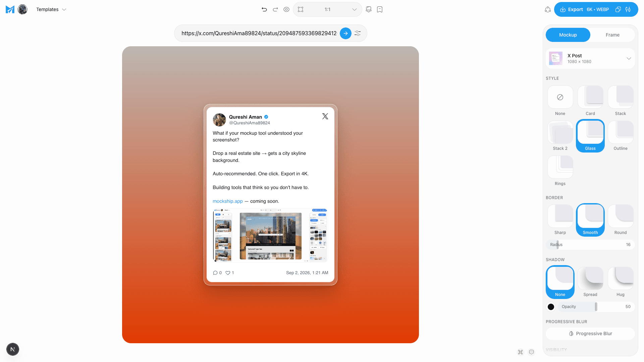Select the Glass style
The height and width of the screenshot is (362, 644).
[590, 136]
